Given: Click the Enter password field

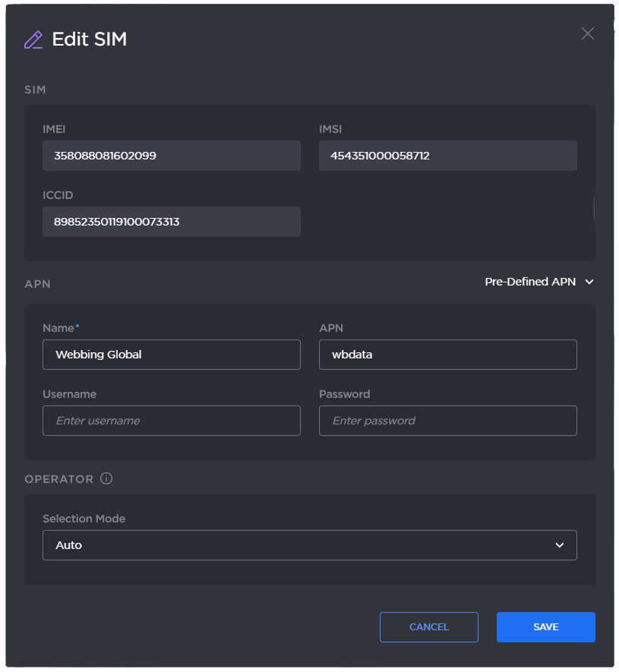Looking at the screenshot, I should [447, 420].
